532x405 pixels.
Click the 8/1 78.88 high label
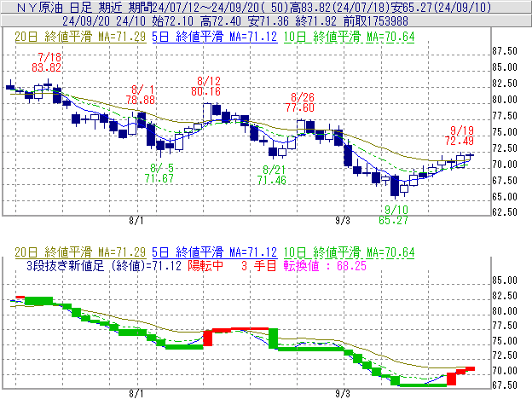[141, 95]
